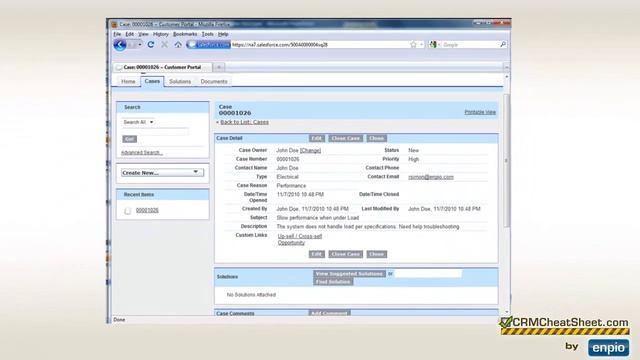Viewport: 640px width, 360px height.
Task: Open the History menu
Action: (160, 34)
